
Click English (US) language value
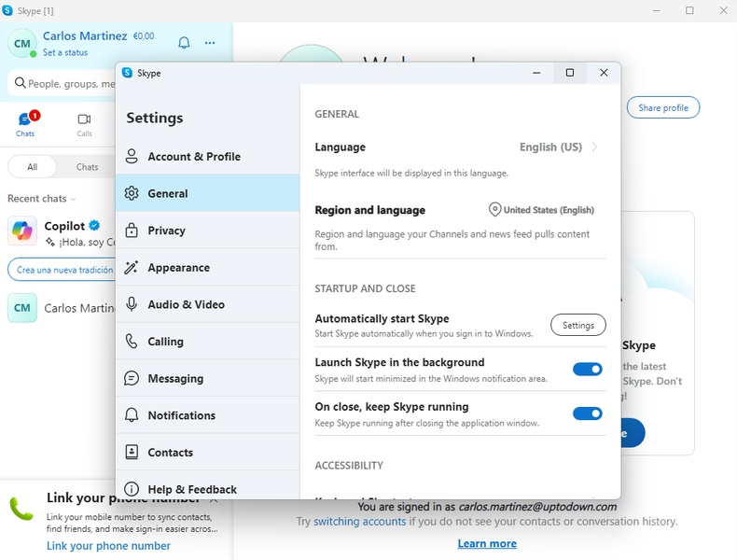[550, 147]
